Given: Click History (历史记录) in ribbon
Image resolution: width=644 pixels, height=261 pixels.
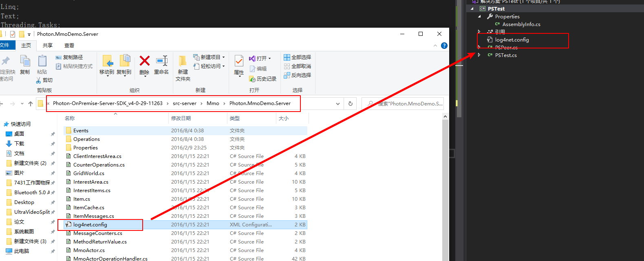Looking at the screenshot, I should pyautogui.click(x=263, y=79).
